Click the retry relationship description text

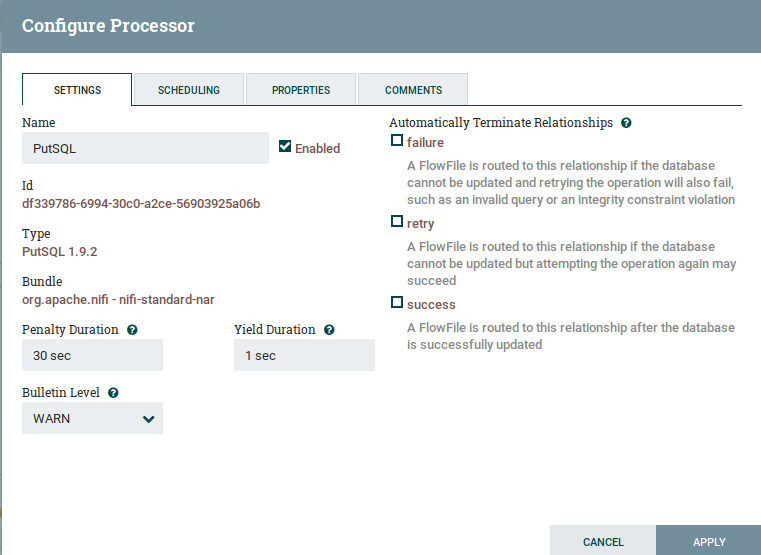[x=571, y=263]
